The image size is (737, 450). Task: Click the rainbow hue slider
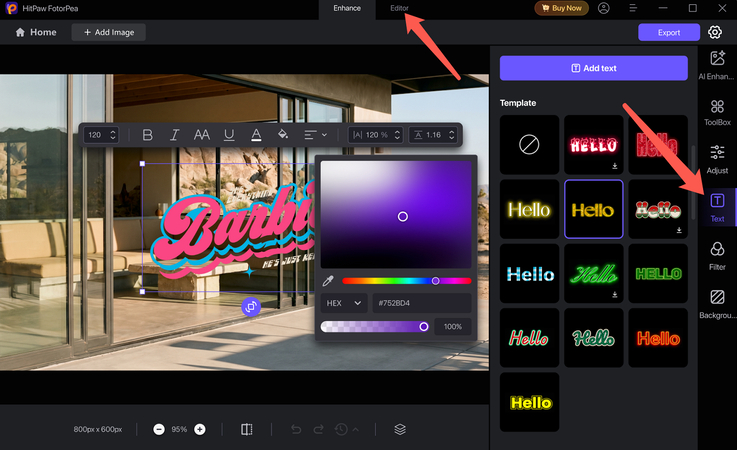click(407, 281)
